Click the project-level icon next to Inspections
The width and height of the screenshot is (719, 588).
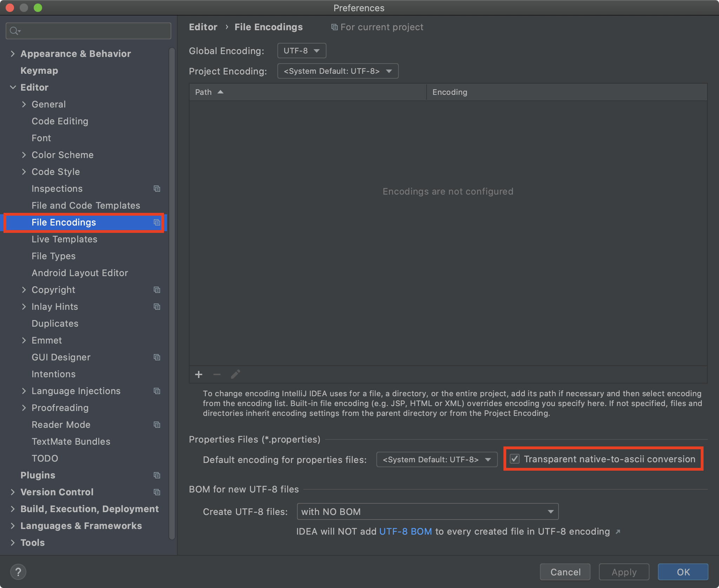[x=157, y=189]
